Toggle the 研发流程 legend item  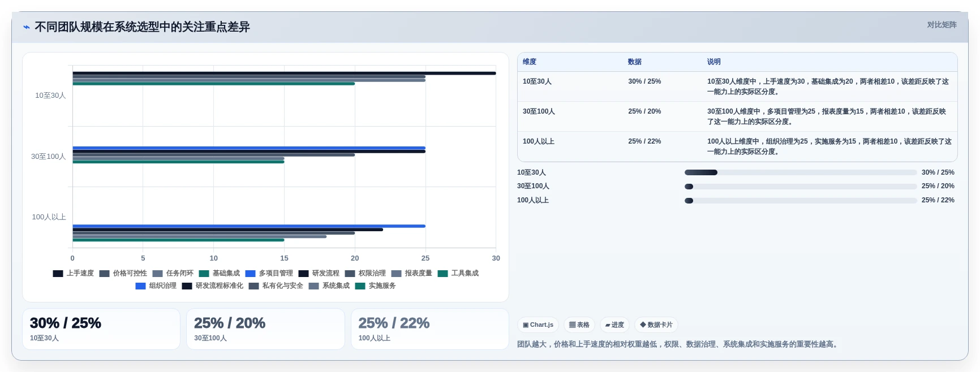pos(319,274)
